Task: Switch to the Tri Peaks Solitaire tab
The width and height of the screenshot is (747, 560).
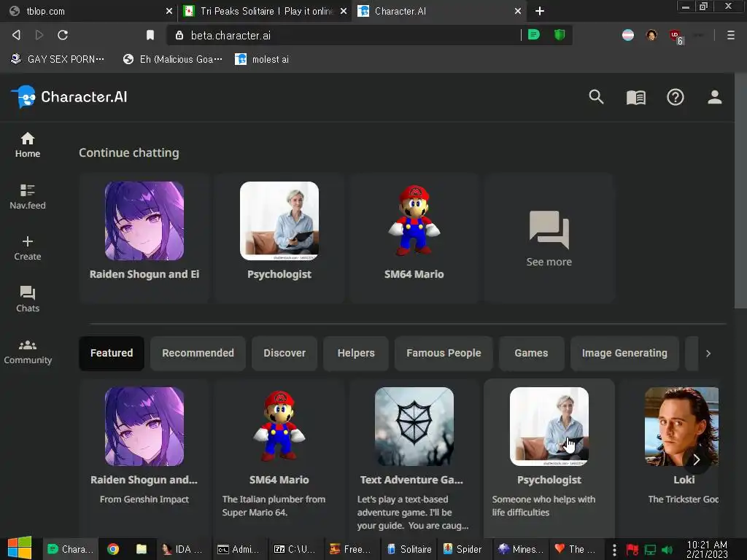Action: pyautogui.click(x=264, y=11)
